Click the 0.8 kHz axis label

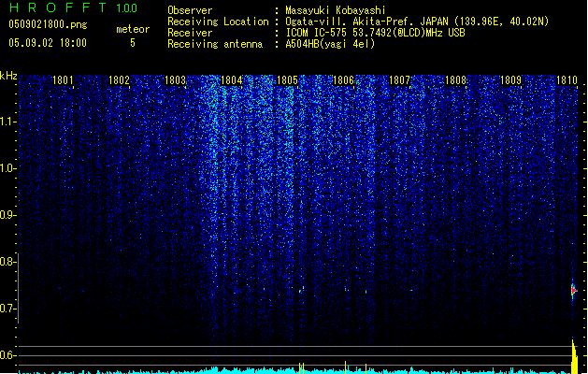pos(7,262)
